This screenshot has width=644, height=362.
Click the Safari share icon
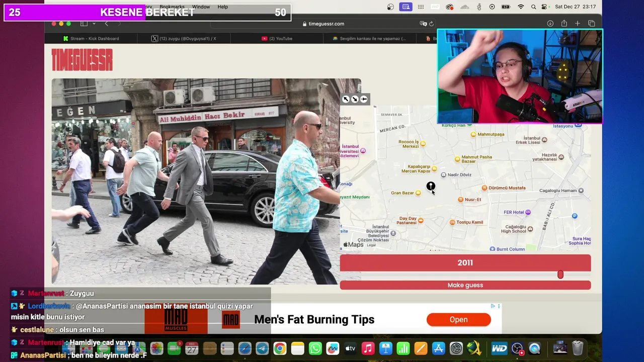[x=564, y=24]
